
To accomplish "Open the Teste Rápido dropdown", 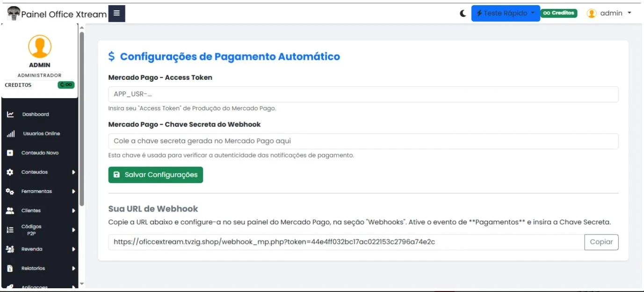I will point(505,14).
